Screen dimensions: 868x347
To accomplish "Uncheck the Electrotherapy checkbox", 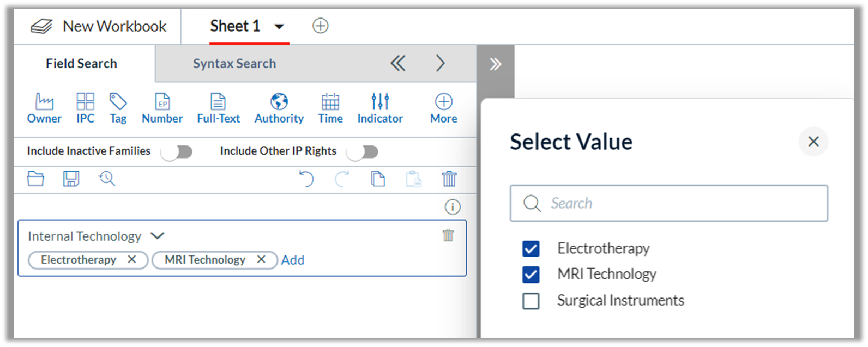I will (x=531, y=249).
